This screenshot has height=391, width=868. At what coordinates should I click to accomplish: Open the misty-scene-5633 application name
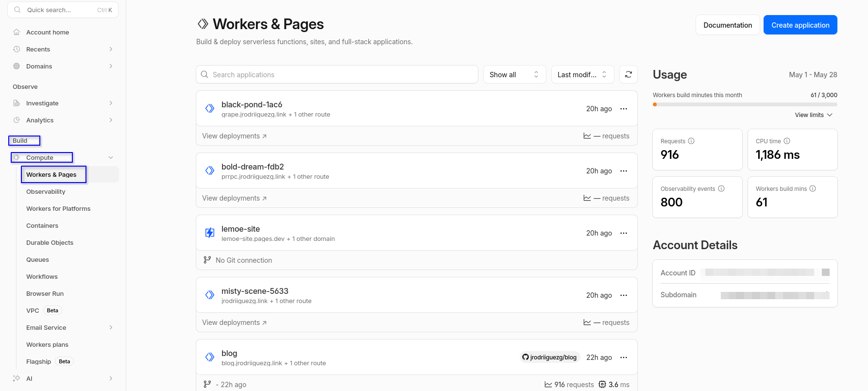[255, 291]
